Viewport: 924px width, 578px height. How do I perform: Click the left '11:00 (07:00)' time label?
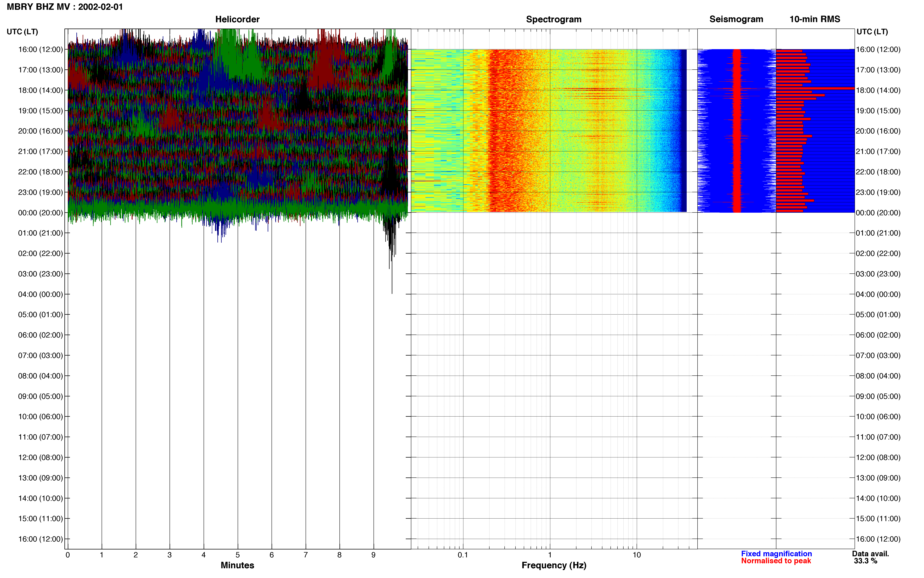click(41, 437)
